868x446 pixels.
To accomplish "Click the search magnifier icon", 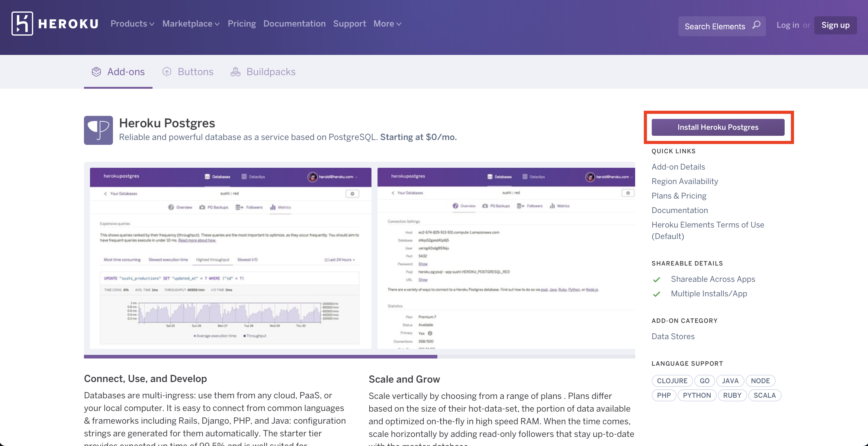I will [x=757, y=25].
